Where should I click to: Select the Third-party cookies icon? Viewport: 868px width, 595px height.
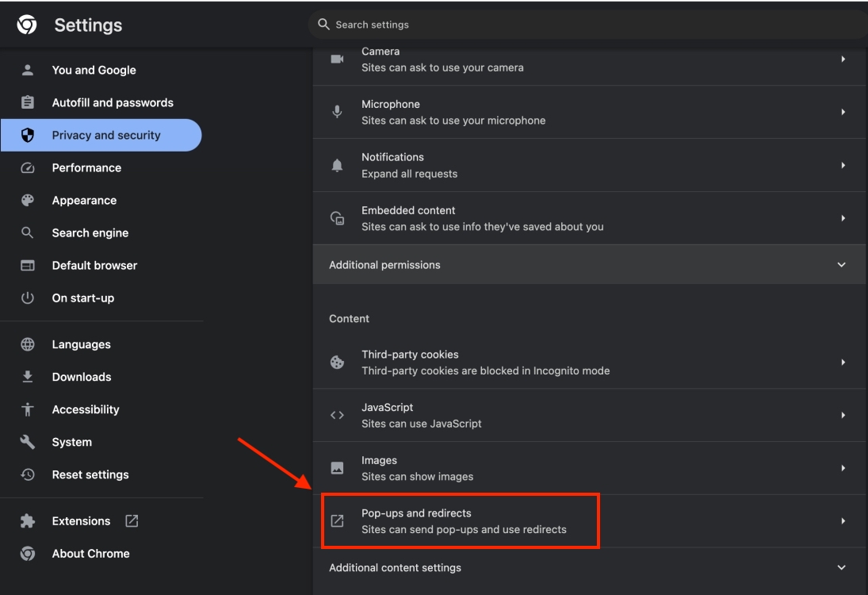pos(337,361)
